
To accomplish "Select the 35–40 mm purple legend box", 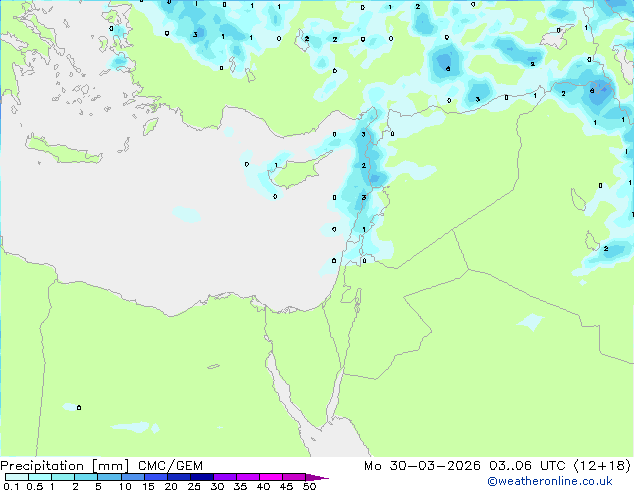I will (247, 477).
